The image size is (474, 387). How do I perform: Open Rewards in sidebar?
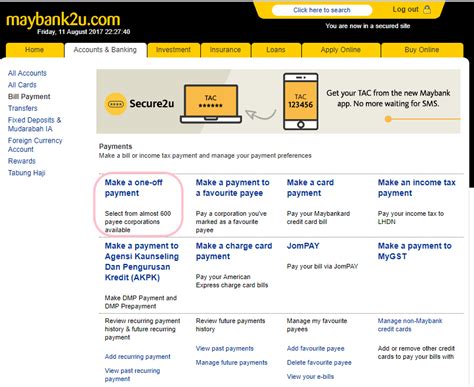(22, 161)
